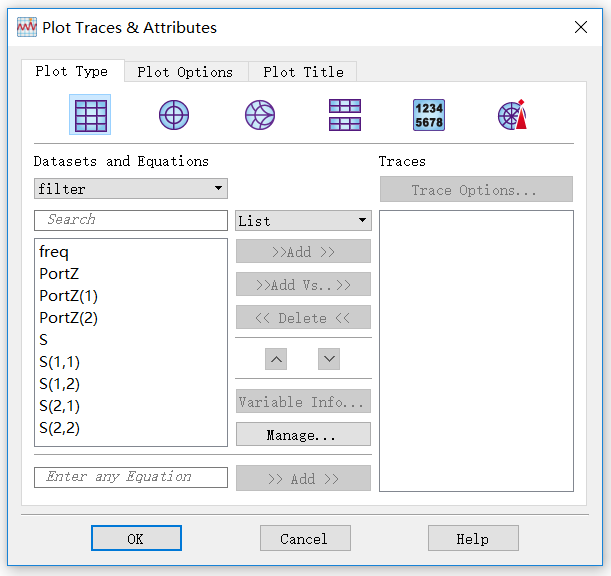Close the Plot Traces & Attributes dialog
Viewport: 611px width, 576px height.
[581, 27]
